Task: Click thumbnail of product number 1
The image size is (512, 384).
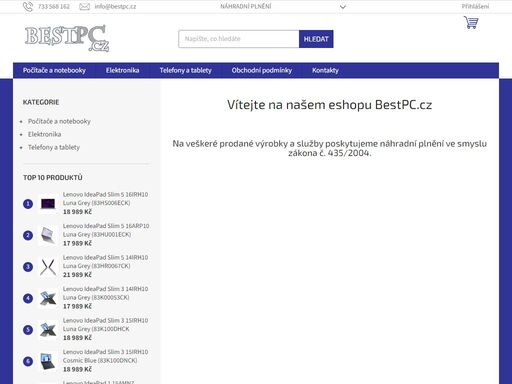Action: [x=48, y=203]
